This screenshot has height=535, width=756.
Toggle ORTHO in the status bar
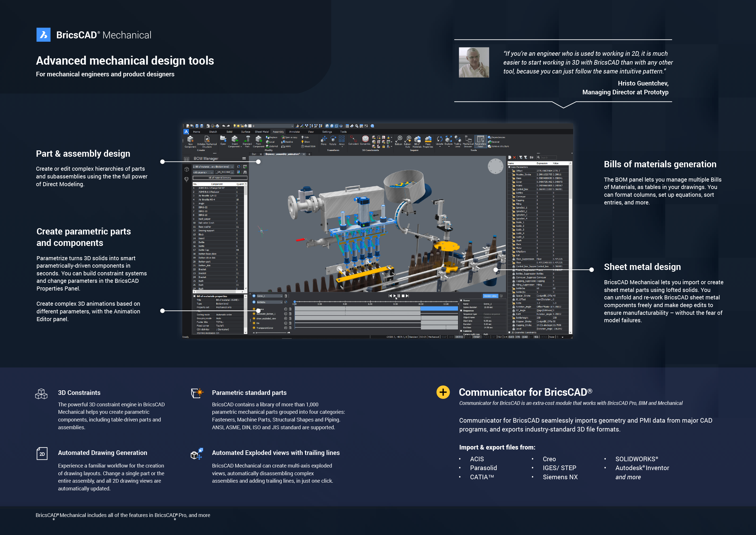[x=459, y=337]
